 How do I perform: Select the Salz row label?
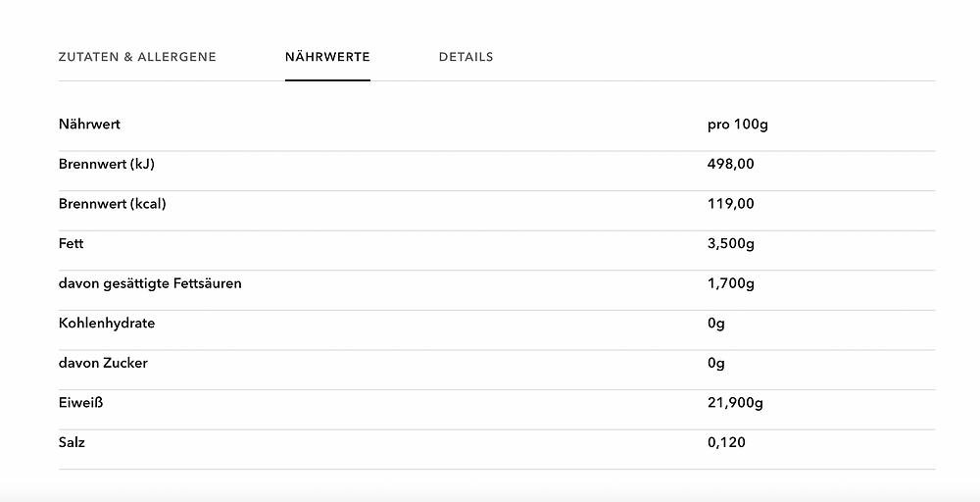click(72, 442)
